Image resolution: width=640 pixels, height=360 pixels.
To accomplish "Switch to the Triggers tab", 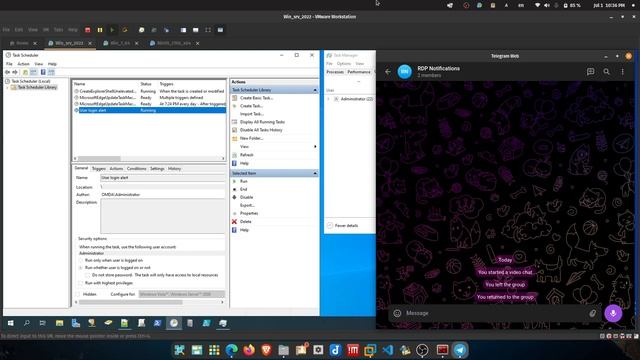I will (x=98, y=169).
